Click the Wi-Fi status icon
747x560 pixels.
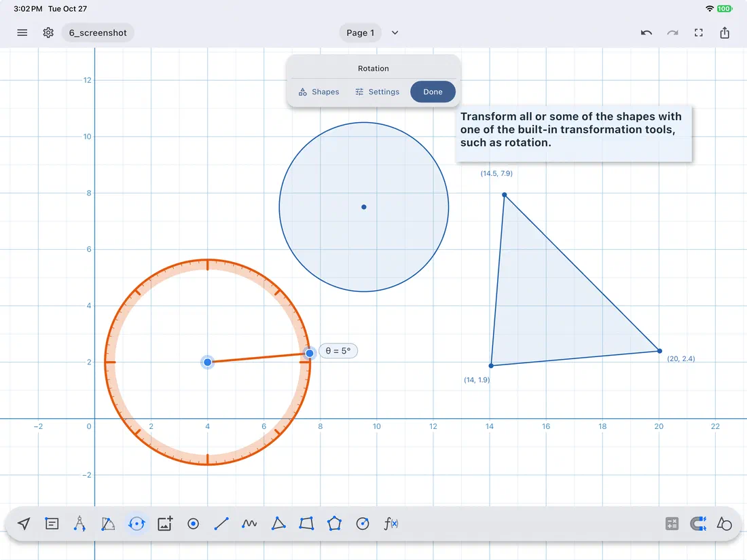[710, 9]
